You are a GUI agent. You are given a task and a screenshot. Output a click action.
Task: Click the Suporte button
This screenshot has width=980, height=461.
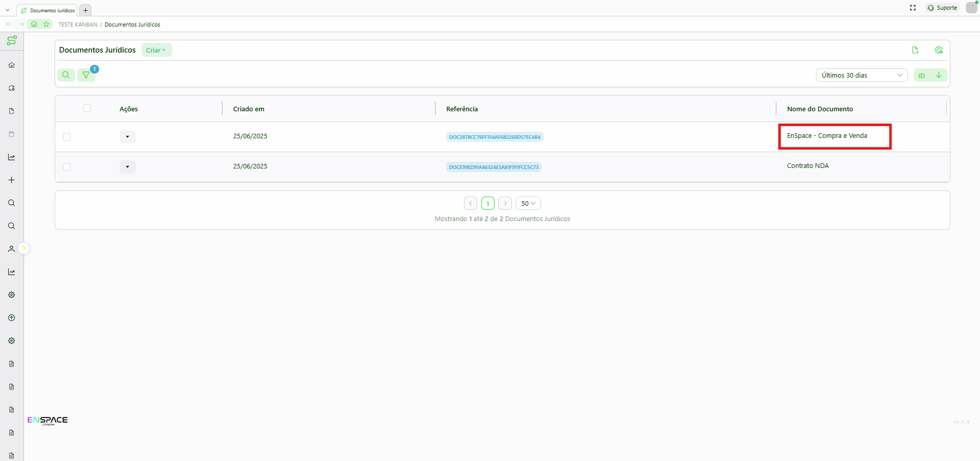pyautogui.click(x=943, y=8)
